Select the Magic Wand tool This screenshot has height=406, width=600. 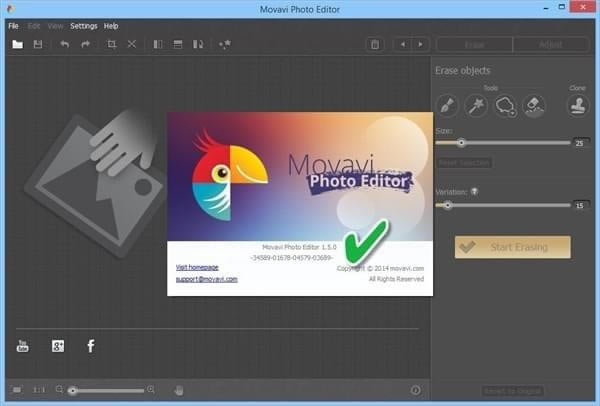point(476,106)
